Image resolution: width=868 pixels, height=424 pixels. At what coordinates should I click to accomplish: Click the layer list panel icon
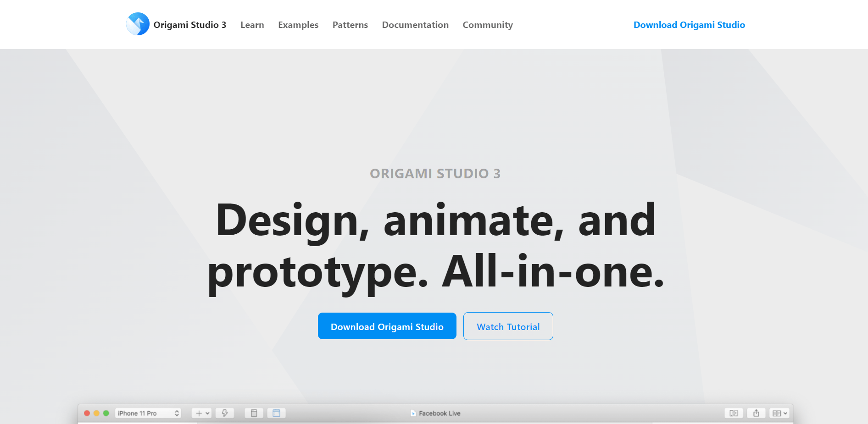254,413
